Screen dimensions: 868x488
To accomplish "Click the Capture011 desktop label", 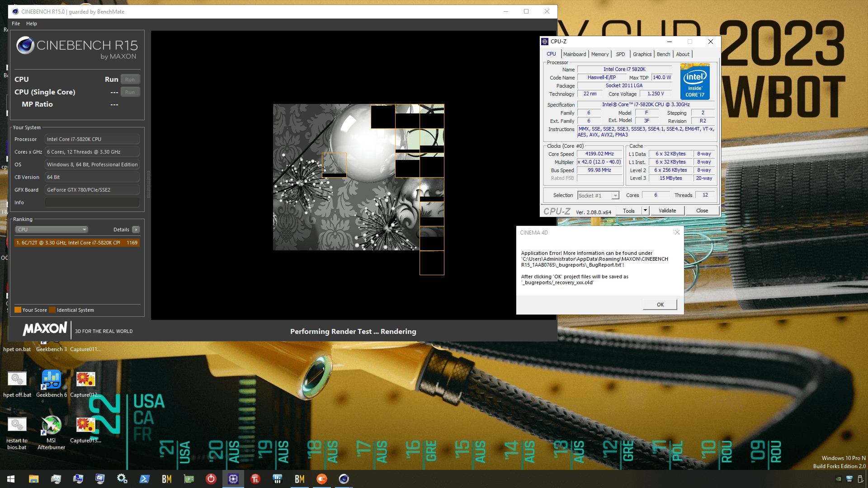I will pyautogui.click(x=85, y=349).
